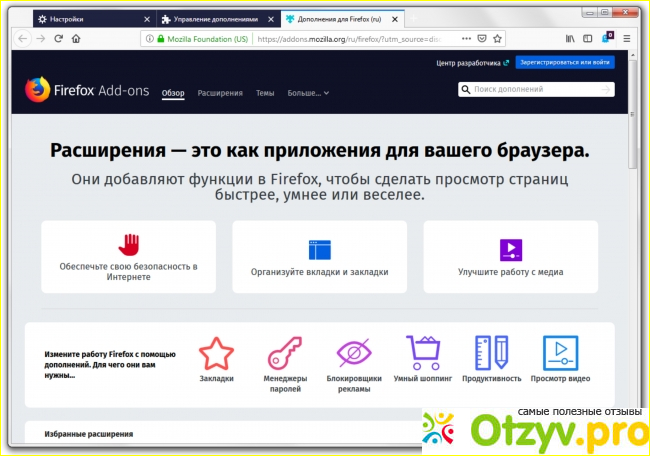Click the Firefox Add-ons logo
Viewport: 650px width, 456px height.
[x=87, y=91]
